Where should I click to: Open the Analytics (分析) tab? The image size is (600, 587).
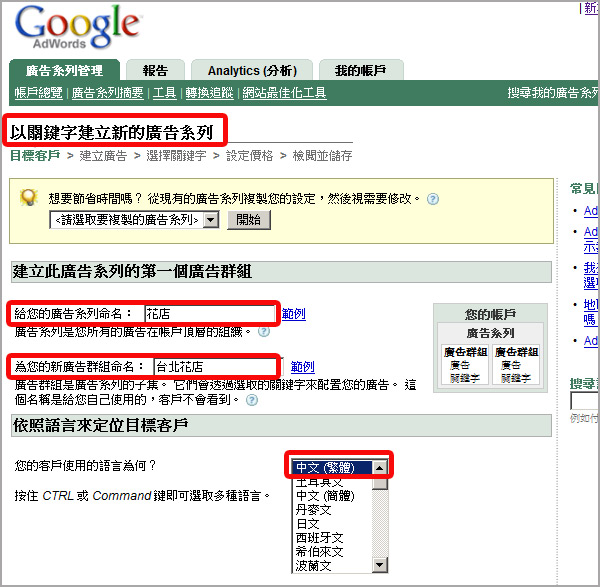click(252, 70)
